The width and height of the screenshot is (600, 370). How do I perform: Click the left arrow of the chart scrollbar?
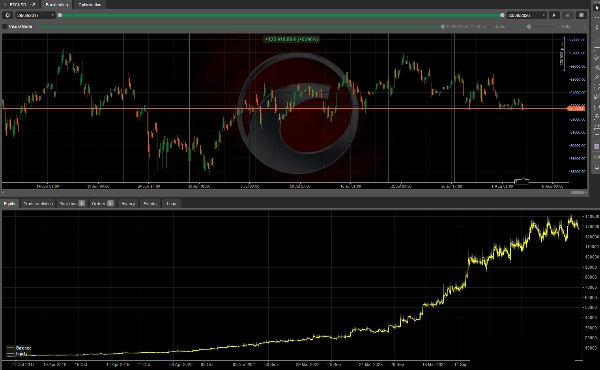coord(3,192)
